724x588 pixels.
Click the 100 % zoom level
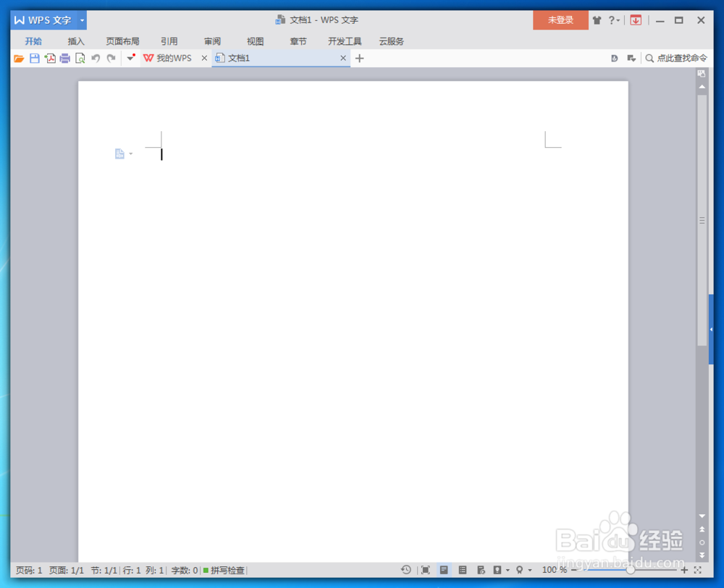pyautogui.click(x=554, y=570)
